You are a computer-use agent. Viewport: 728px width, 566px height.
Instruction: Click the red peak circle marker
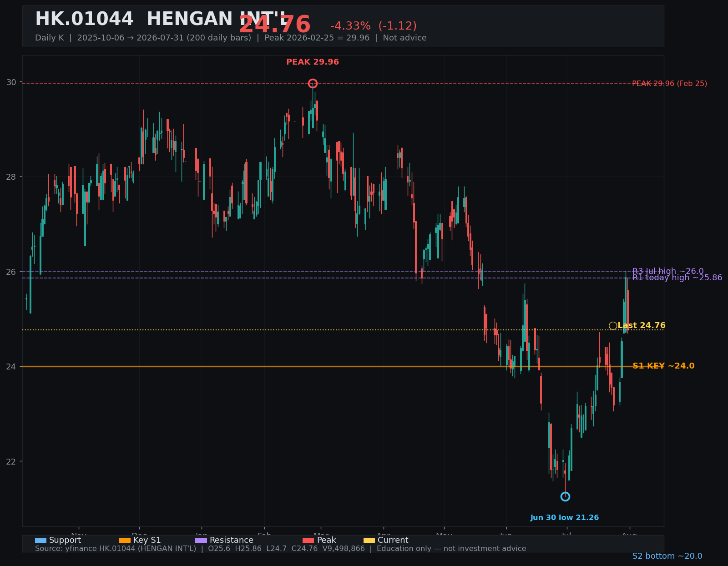point(313,83)
